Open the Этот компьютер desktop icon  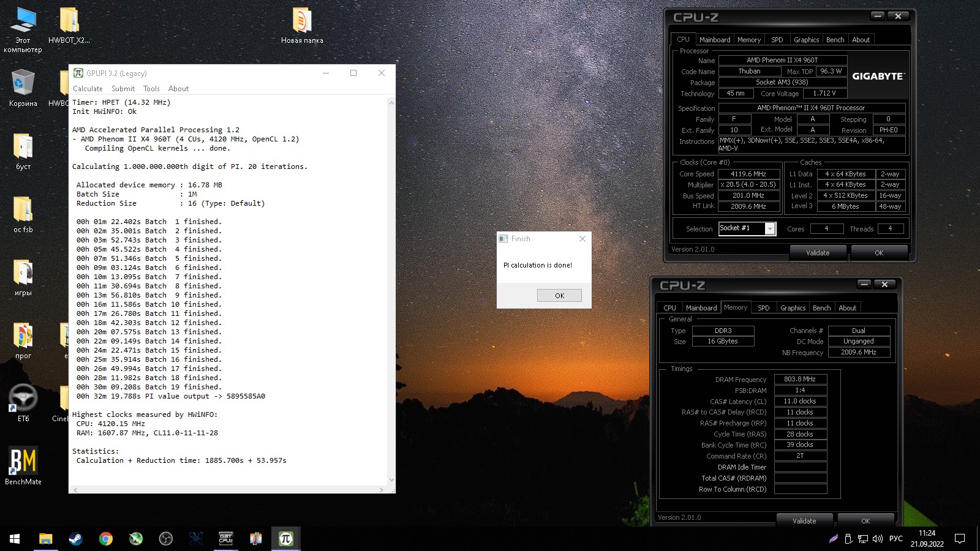[x=23, y=31]
